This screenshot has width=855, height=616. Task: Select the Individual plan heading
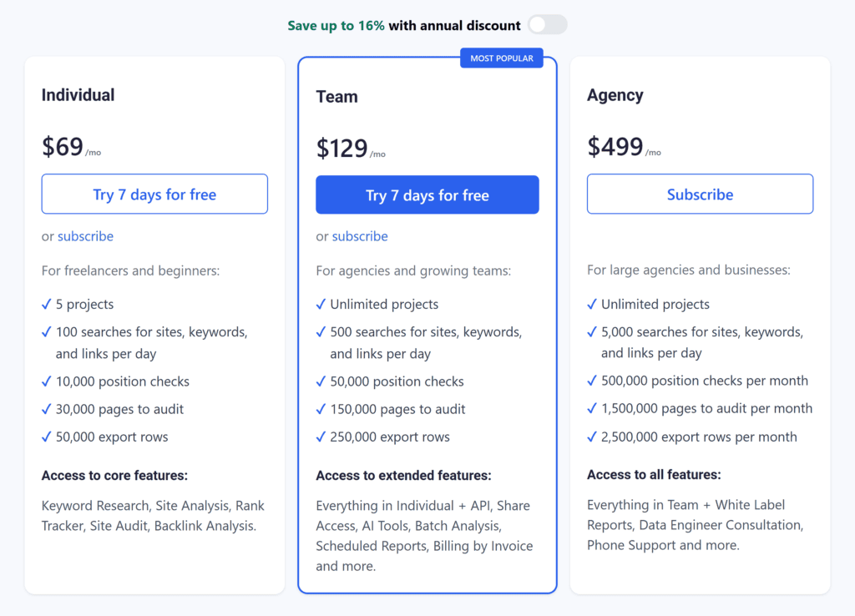pyautogui.click(x=78, y=95)
